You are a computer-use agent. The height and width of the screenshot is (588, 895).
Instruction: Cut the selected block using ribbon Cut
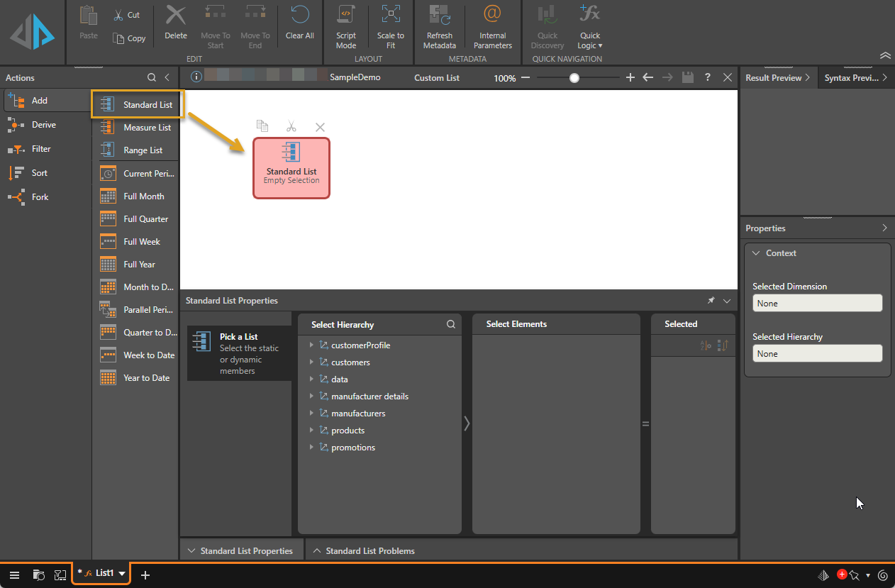pyautogui.click(x=127, y=15)
